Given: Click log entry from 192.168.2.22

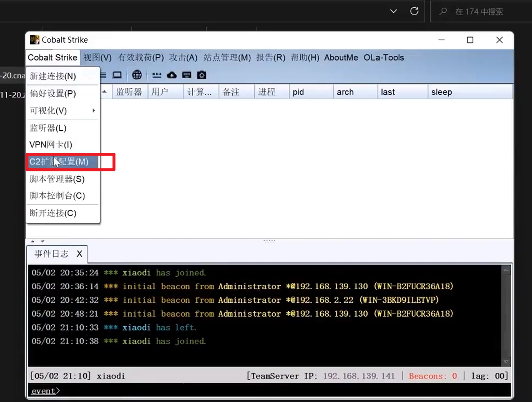Looking at the screenshot, I should click(235, 300).
